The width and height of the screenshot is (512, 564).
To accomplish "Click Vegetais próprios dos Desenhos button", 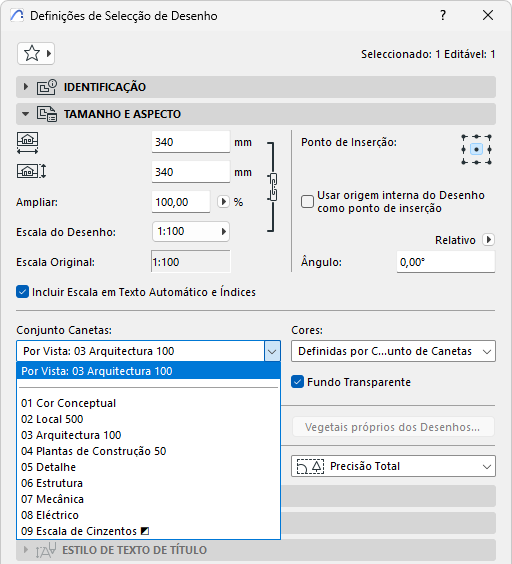I will click(x=393, y=427).
